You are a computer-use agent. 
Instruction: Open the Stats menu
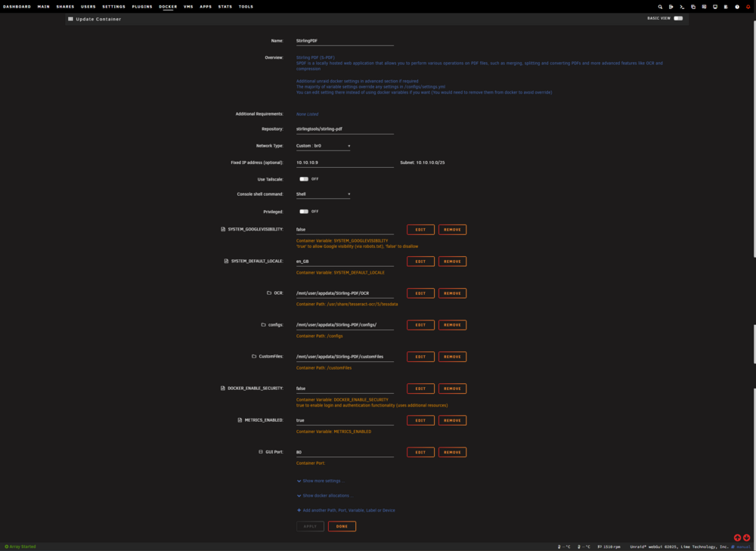pos(225,7)
